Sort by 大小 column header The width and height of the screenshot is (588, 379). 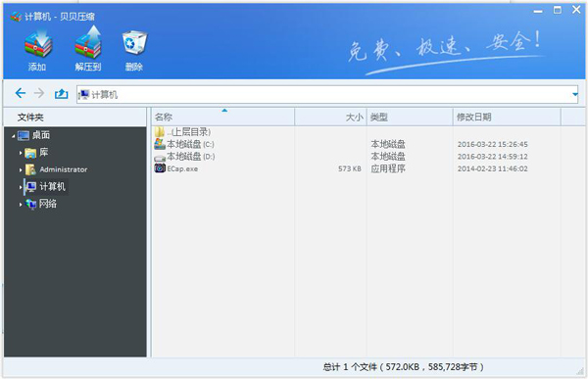331,117
